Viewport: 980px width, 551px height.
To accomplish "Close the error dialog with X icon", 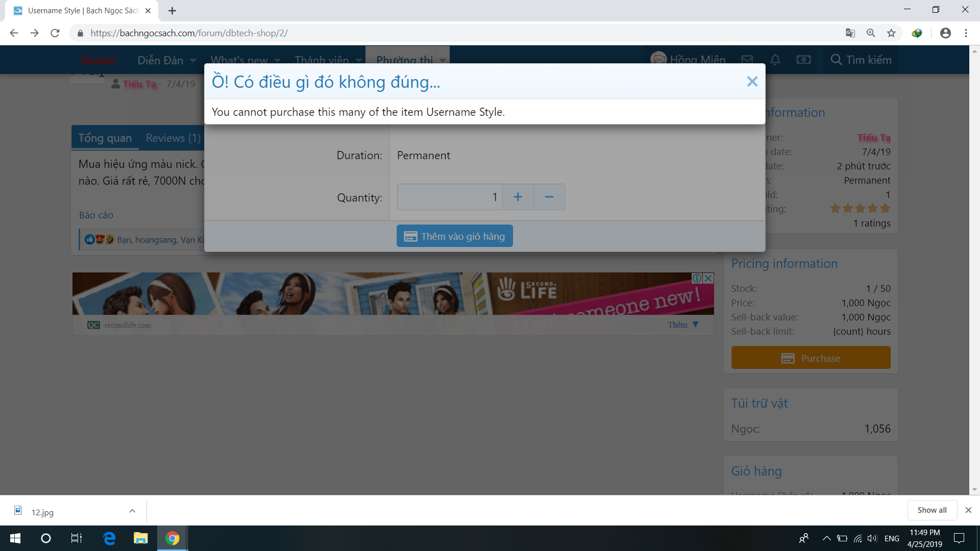I will (752, 82).
